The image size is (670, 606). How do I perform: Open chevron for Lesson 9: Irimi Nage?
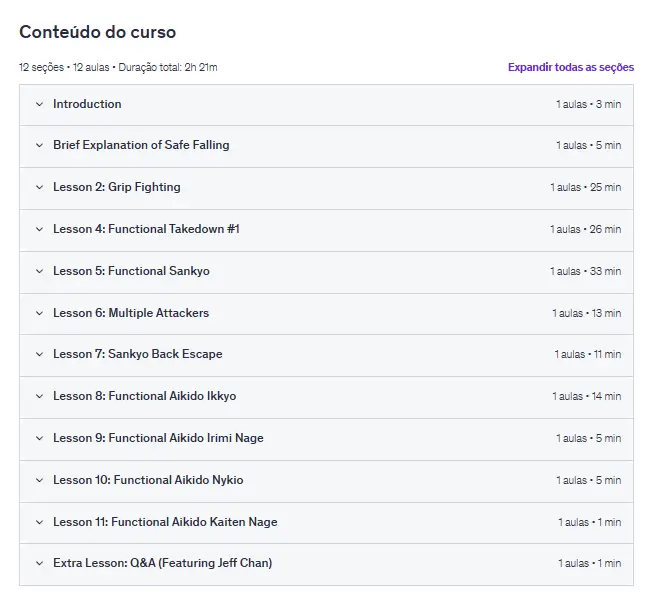[x=39, y=439]
